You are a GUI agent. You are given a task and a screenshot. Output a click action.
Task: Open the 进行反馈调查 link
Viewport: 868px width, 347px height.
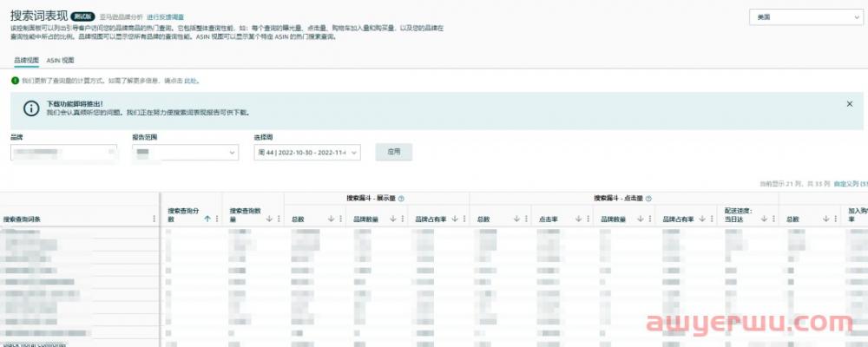[166, 17]
